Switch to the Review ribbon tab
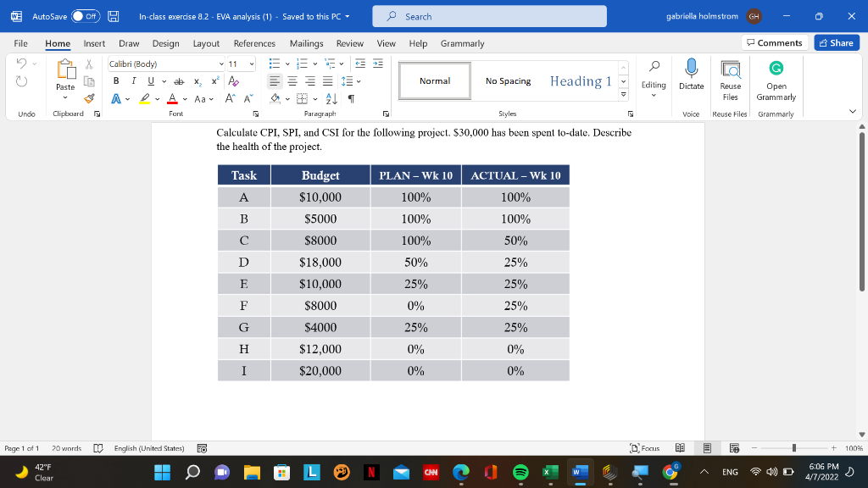The width and height of the screenshot is (868, 488). [x=349, y=43]
